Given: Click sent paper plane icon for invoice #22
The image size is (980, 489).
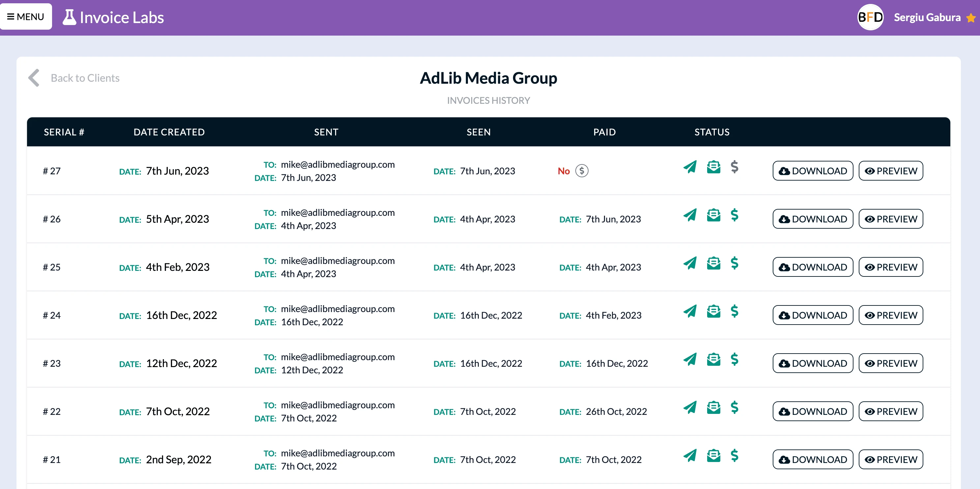Looking at the screenshot, I should [x=690, y=407].
